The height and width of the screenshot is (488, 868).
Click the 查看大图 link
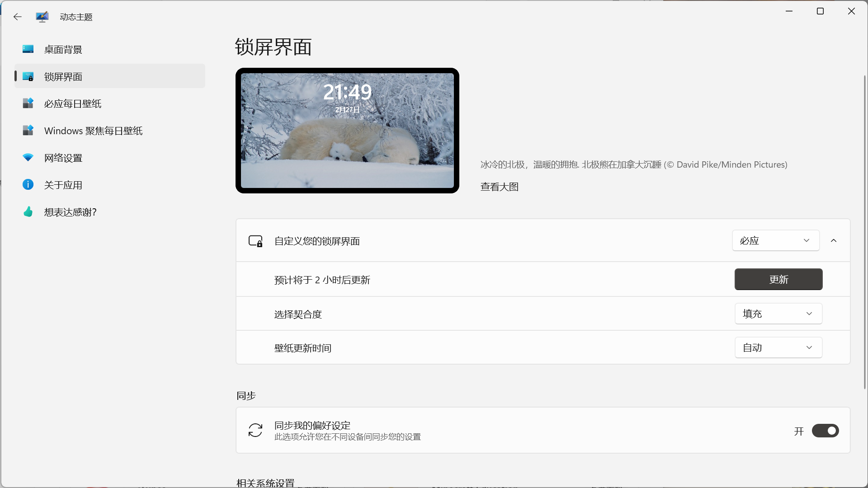(x=500, y=187)
